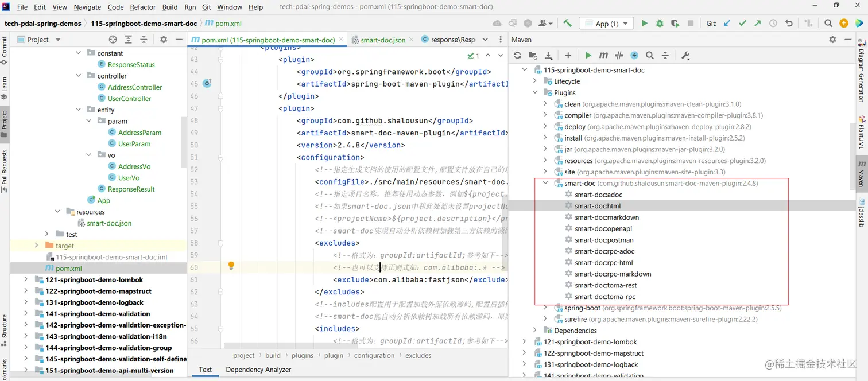Expand all in Project panel

129,40
